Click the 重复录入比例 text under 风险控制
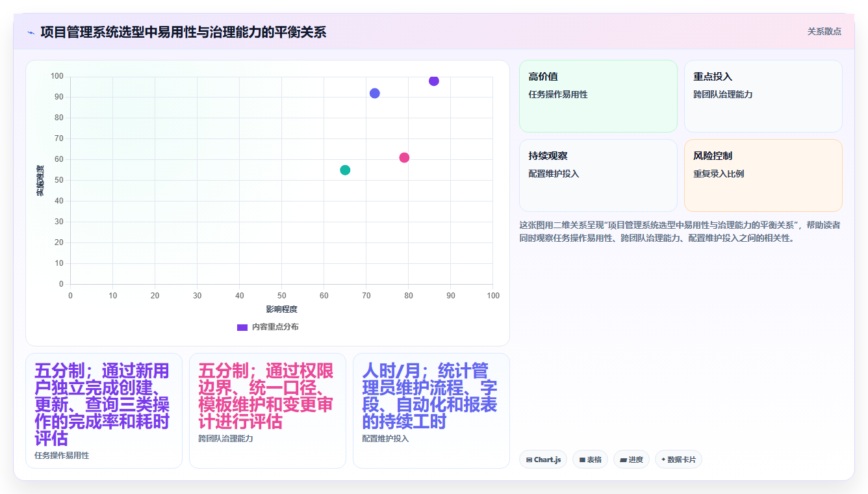Viewport: 868px width, 494px height. [719, 174]
